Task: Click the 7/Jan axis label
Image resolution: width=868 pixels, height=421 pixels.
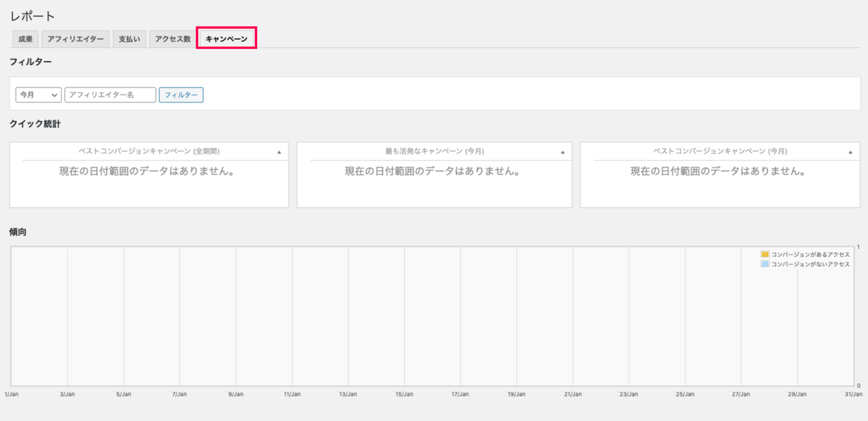Action: (180, 394)
